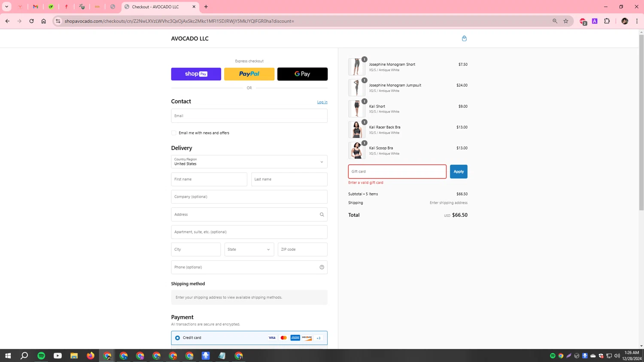
Task: Click the browser forward arrow
Action: (x=19, y=21)
